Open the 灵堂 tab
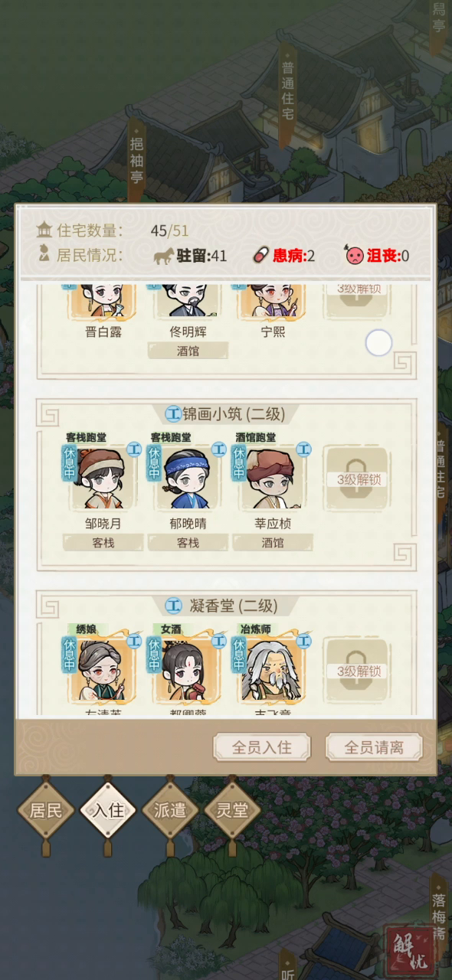Viewport: 452px width, 980px height. pos(232,810)
